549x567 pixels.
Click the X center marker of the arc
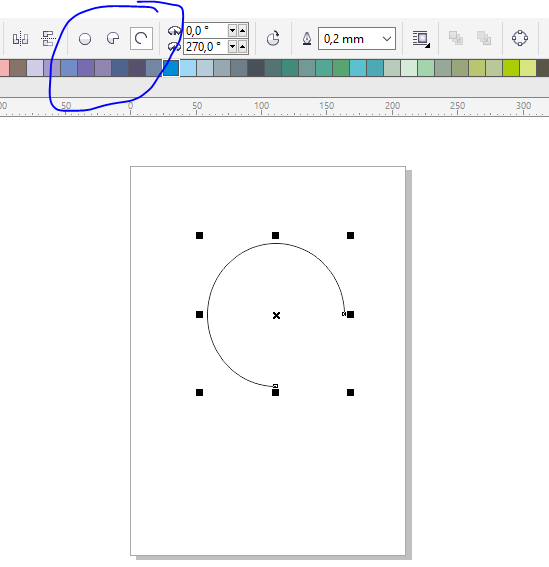(276, 316)
